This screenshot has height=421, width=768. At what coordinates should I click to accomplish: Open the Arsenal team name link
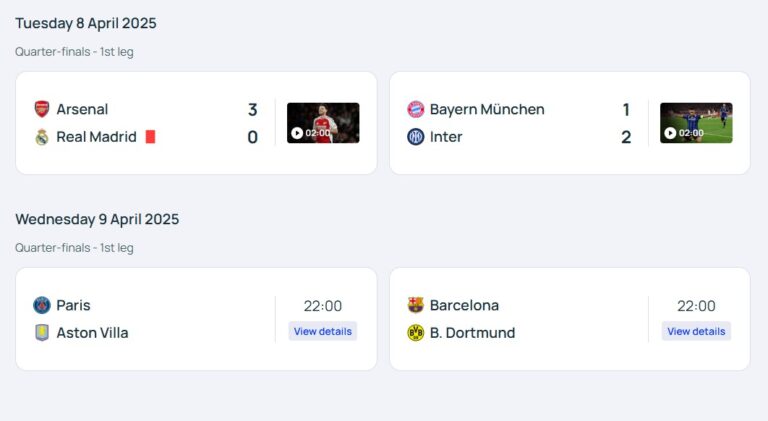82,109
